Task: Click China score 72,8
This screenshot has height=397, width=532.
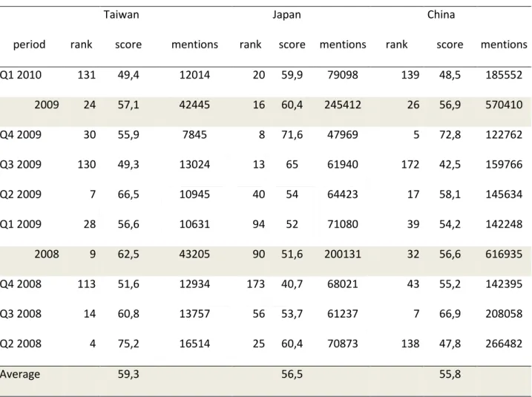Action: pos(450,135)
